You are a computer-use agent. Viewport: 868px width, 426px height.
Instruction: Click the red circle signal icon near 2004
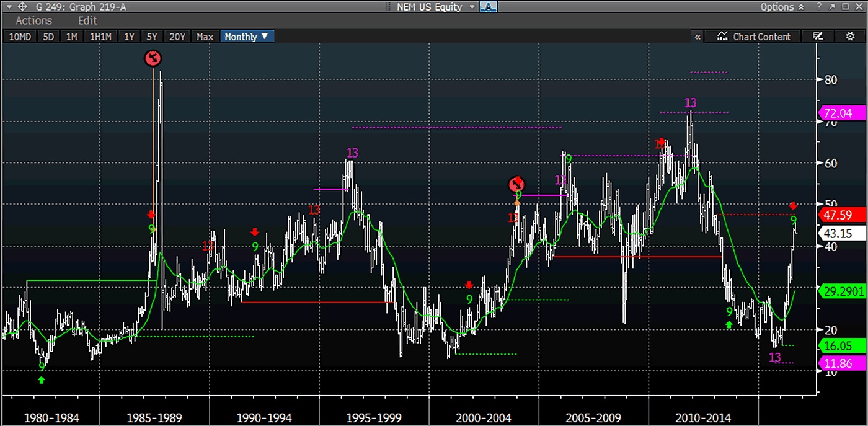coord(516,184)
